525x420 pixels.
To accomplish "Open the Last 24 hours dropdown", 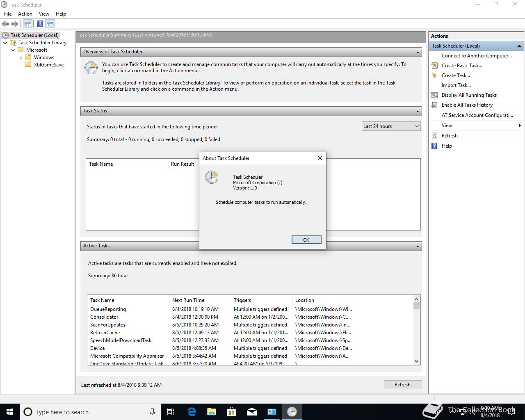I will click(x=391, y=126).
